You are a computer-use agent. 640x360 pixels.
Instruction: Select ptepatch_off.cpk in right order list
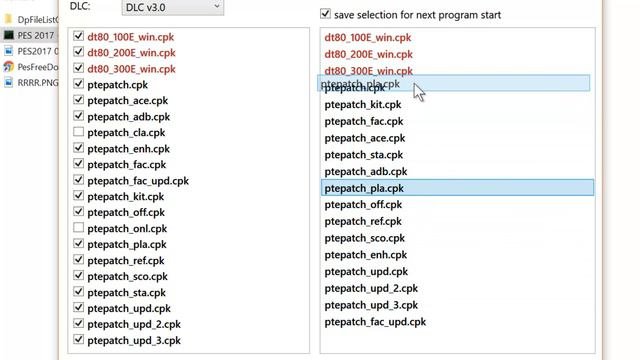click(363, 204)
